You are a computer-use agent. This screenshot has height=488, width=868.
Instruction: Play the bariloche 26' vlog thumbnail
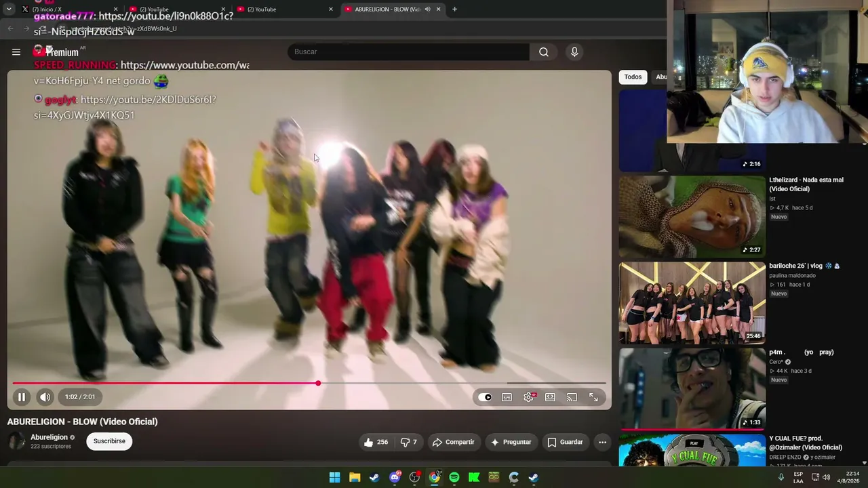click(692, 303)
